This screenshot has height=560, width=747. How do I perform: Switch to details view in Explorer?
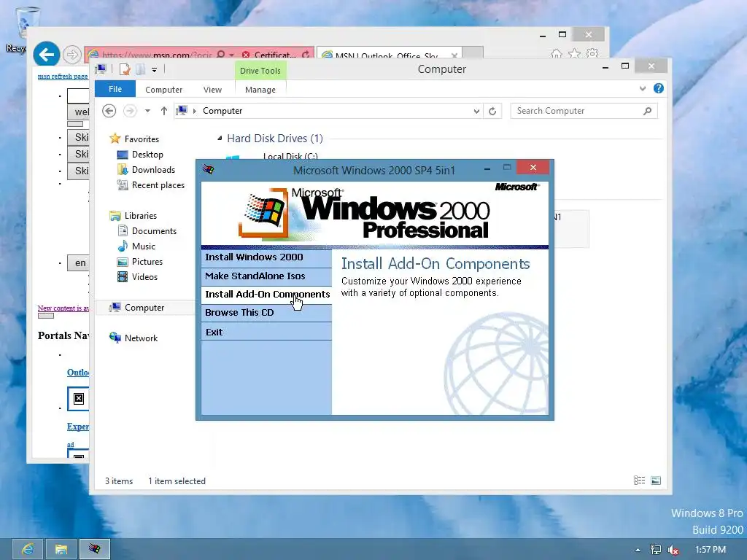pyautogui.click(x=639, y=481)
